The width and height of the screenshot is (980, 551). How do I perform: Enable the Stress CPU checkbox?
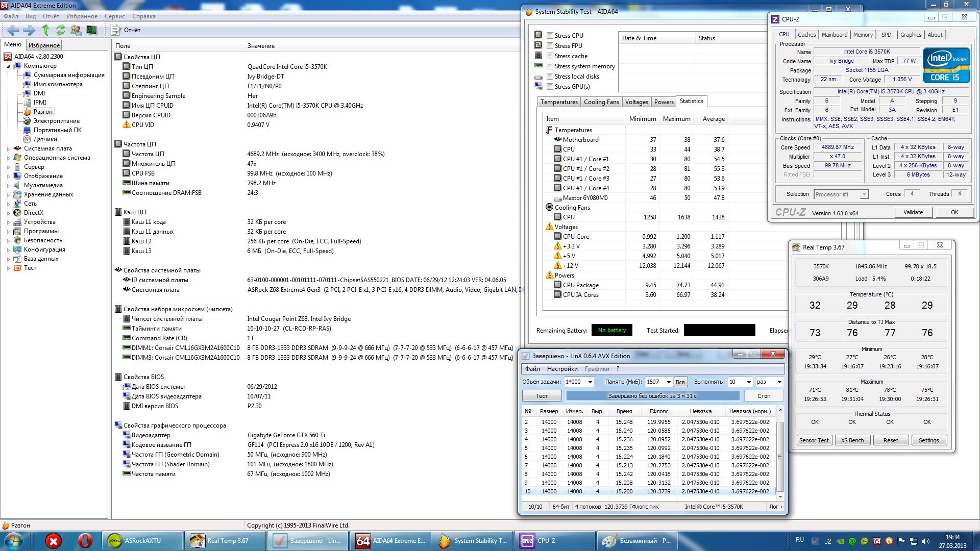pyautogui.click(x=550, y=36)
